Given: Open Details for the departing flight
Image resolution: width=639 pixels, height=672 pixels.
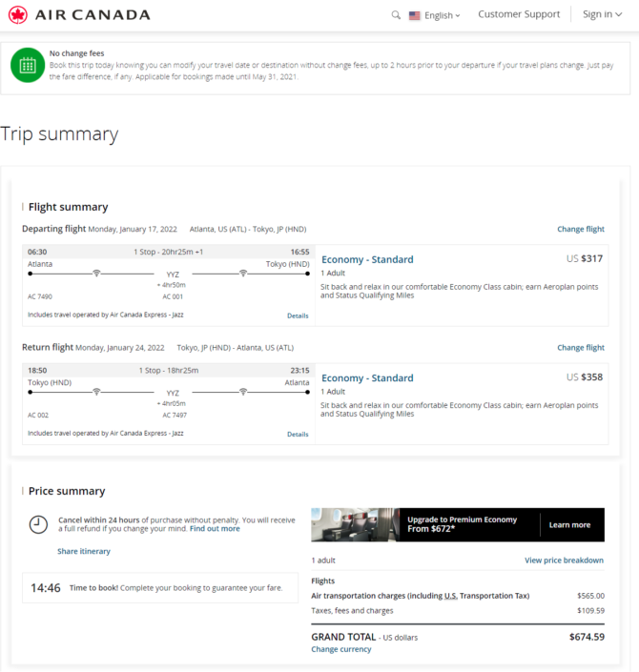Looking at the screenshot, I should (298, 316).
